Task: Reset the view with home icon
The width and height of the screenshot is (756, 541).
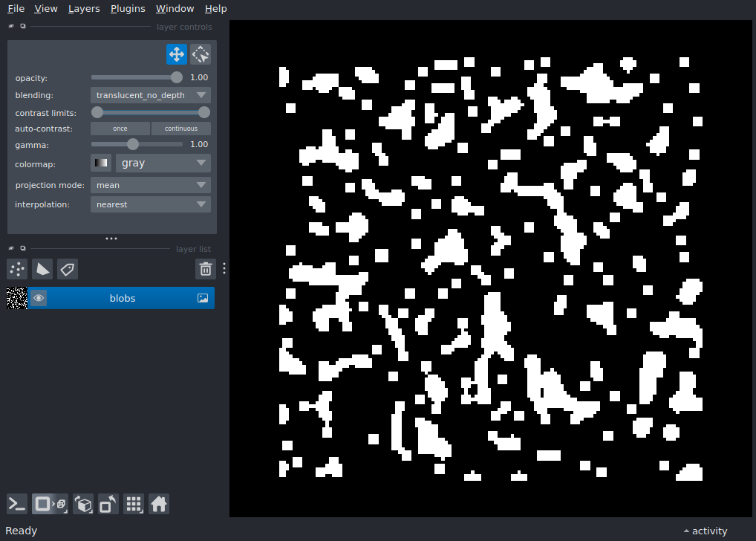Action: coord(159,505)
